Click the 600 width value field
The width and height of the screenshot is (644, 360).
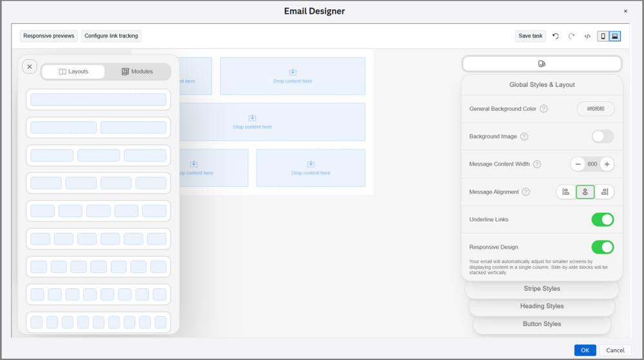click(592, 164)
